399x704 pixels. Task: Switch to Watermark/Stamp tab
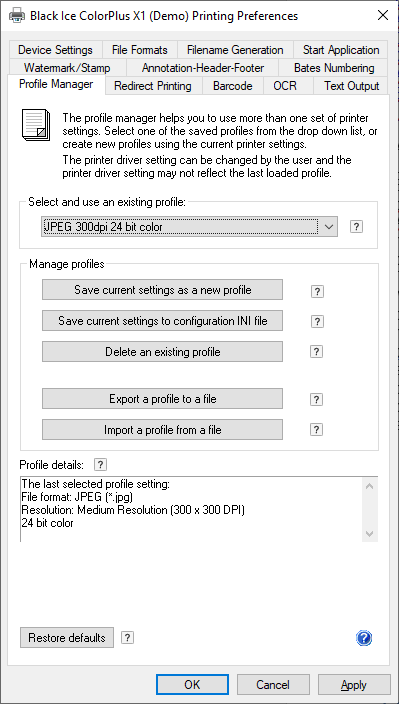point(67,68)
